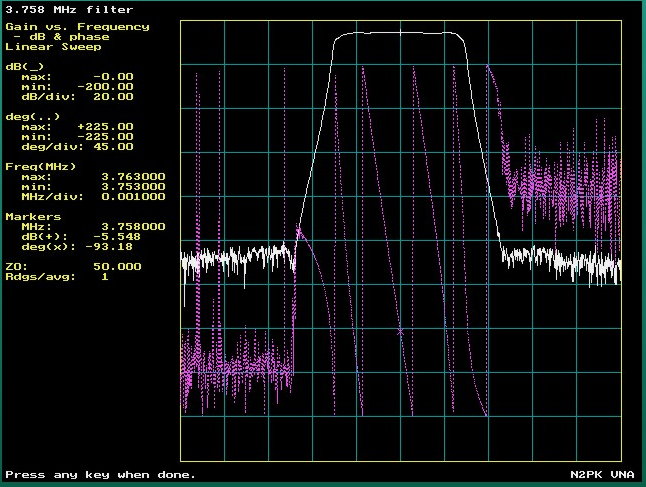Choose the deg/div value 45.00
The width and height of the screenshot is (646, 487).
[112, 146]
